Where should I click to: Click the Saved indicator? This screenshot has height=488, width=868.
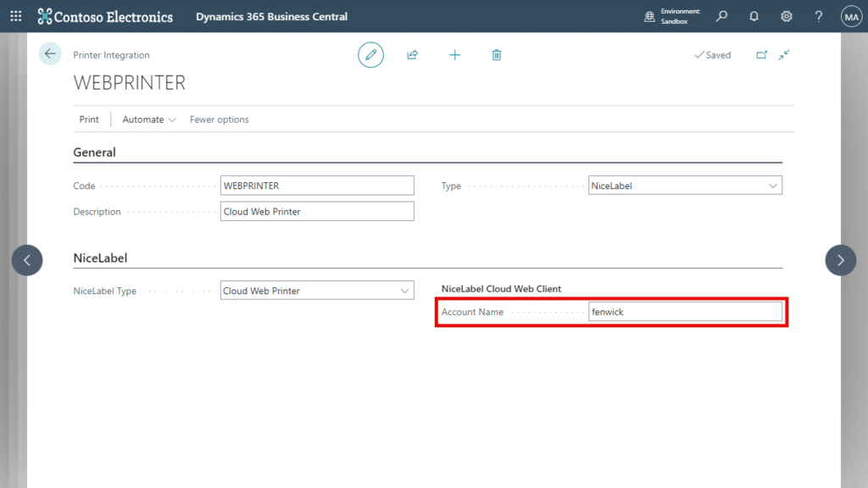(x=712, y=54)
